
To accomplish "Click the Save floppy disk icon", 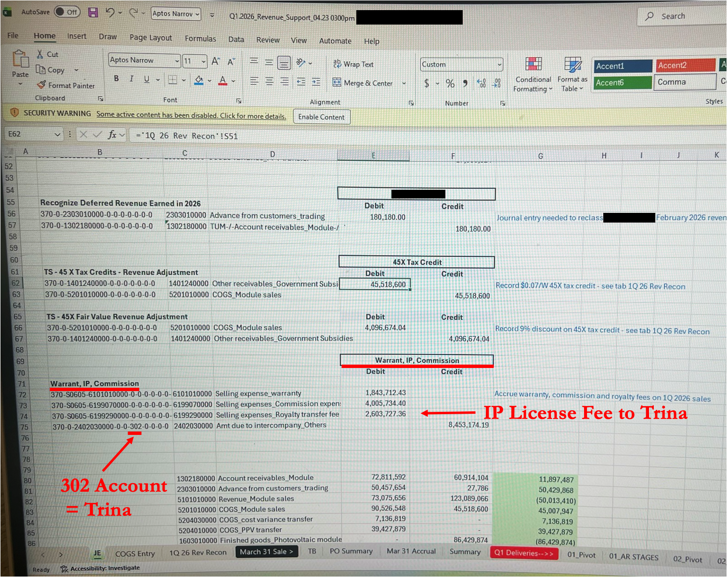I will tap(93, 13).
